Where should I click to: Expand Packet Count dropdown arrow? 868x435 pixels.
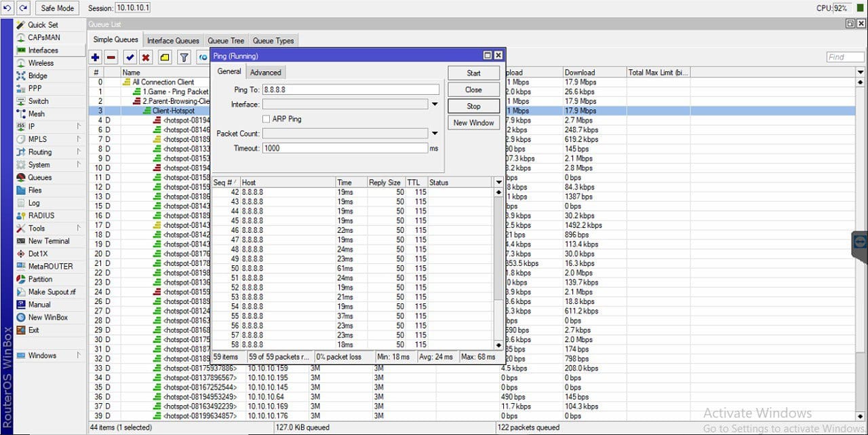click(435, 134)
